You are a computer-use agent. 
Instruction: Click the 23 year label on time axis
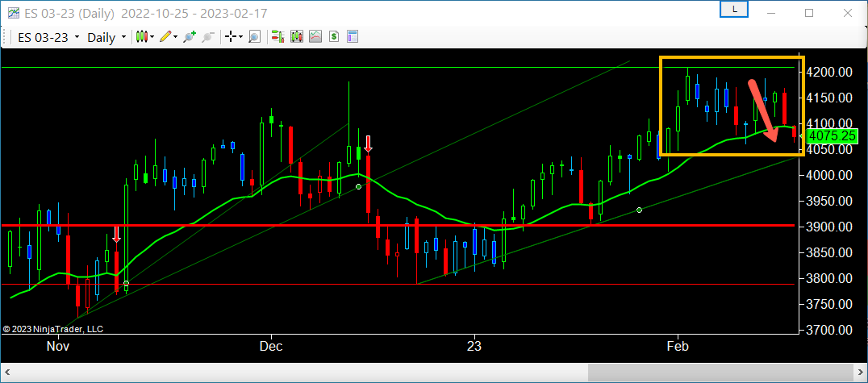(x=474, y=347)
